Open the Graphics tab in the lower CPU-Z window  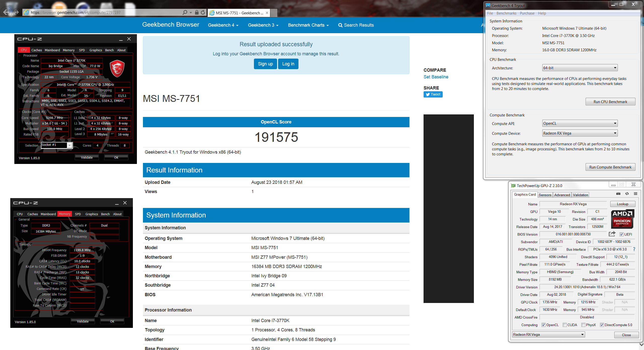tap(92, 214)
